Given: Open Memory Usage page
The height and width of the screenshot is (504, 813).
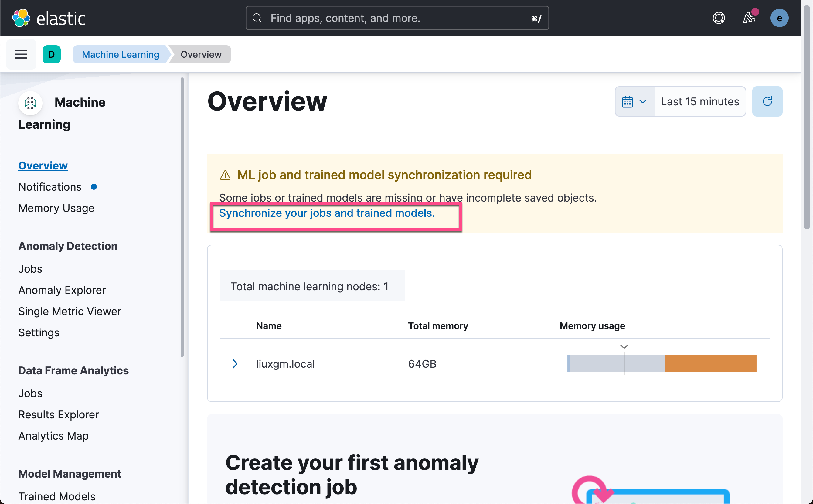Looking at the screenshot, I should pos(56,208).
